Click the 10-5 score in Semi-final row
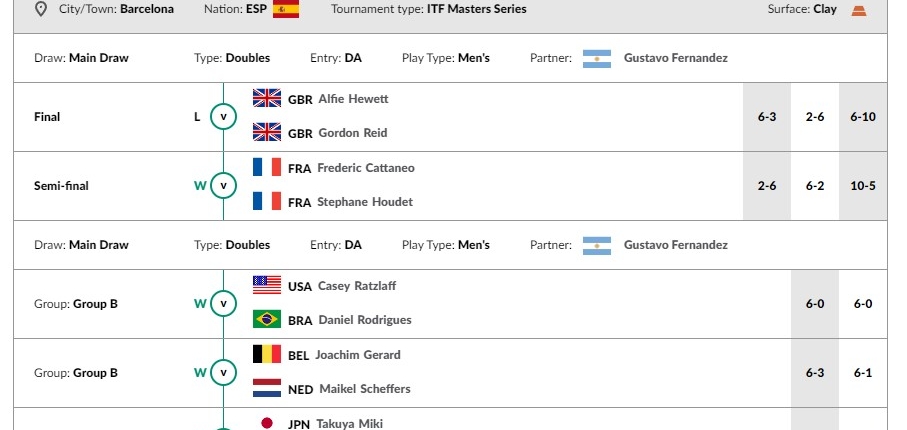This screenshot has height=430, width=907. click(863, 186)
